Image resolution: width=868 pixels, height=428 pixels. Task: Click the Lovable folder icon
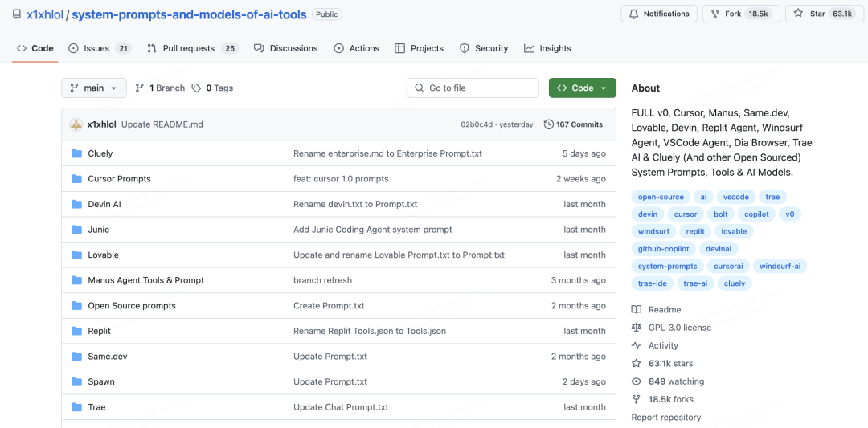tap(77, 255)
